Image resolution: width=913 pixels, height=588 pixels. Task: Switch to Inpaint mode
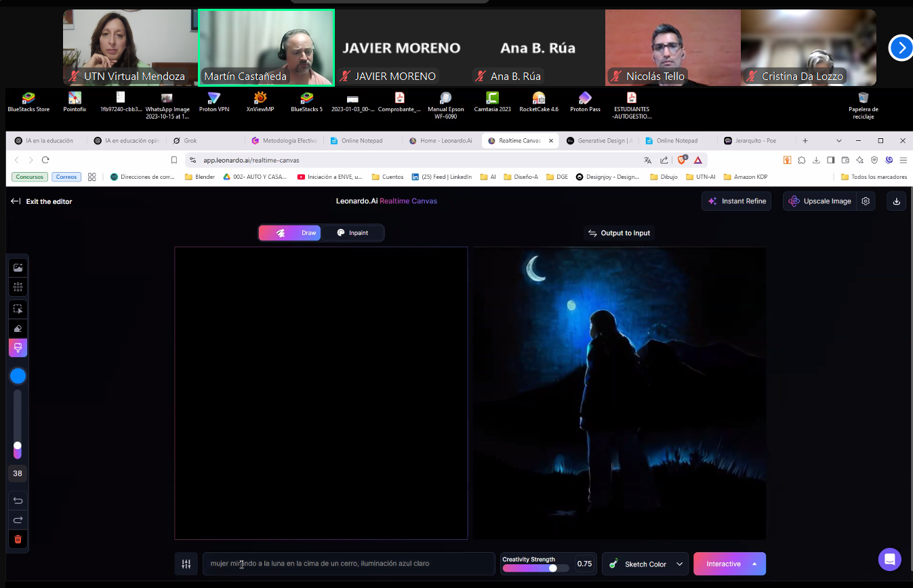pos(352,233)
